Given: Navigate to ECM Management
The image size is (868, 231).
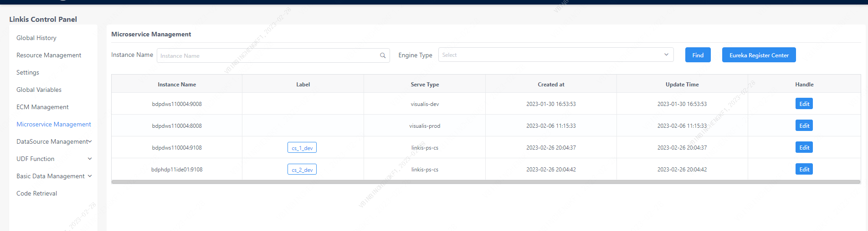Looking at the screenshot, I should pyautogui.click(x=42, y=107).
